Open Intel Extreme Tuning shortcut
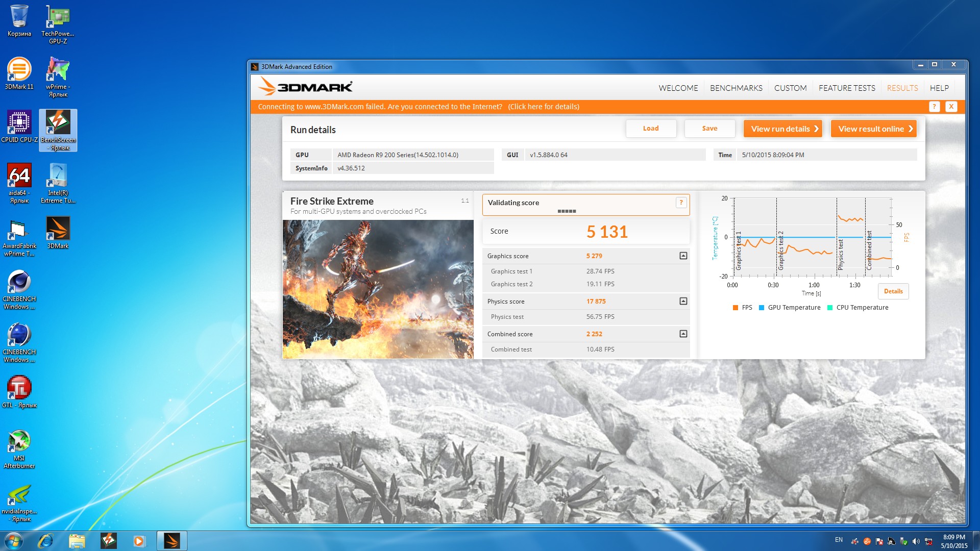 click(58, 183)
